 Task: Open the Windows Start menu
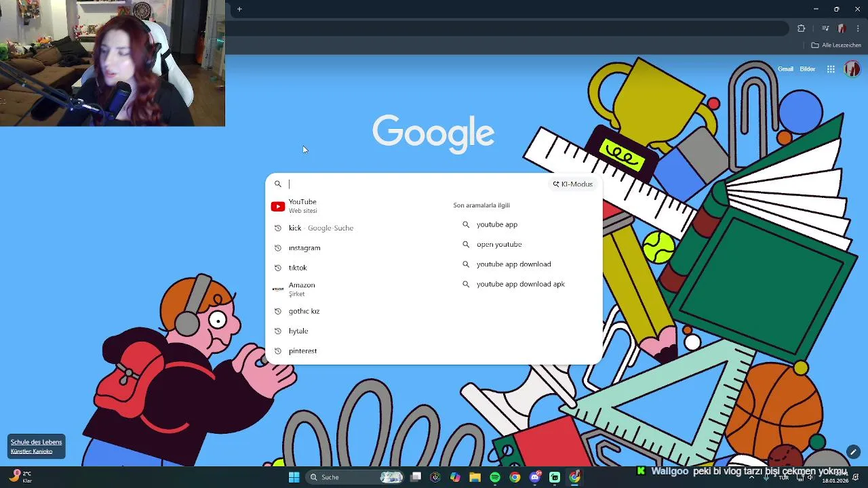[294, 477]
